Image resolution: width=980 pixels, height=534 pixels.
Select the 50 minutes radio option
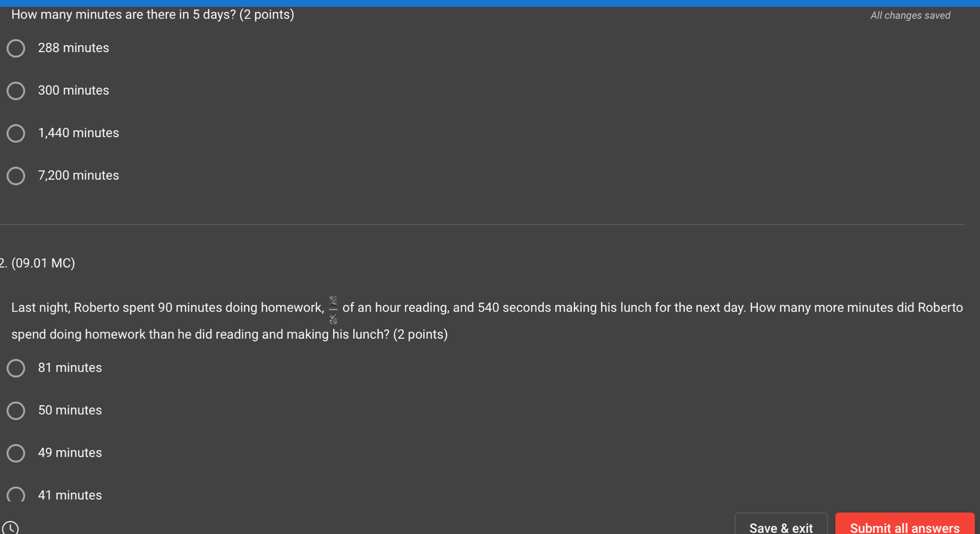click(16, 411)
